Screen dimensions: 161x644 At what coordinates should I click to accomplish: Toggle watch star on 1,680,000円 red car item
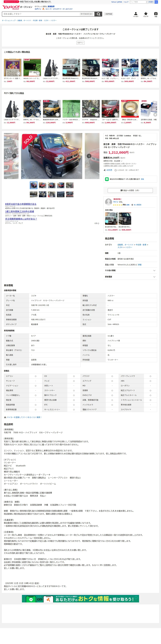click(116, 115)
